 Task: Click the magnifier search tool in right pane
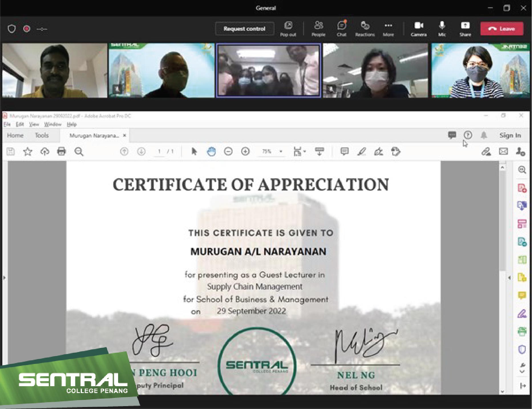pyautogui.click(x=522, y=170)
